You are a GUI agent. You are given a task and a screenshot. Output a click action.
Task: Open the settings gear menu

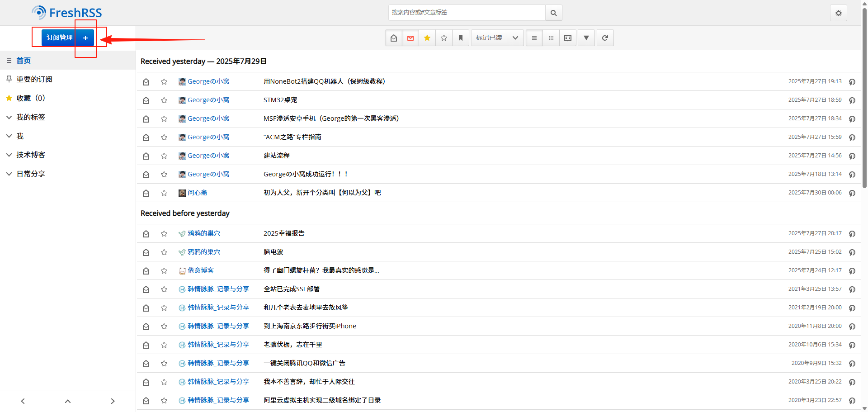pos(838,13)
